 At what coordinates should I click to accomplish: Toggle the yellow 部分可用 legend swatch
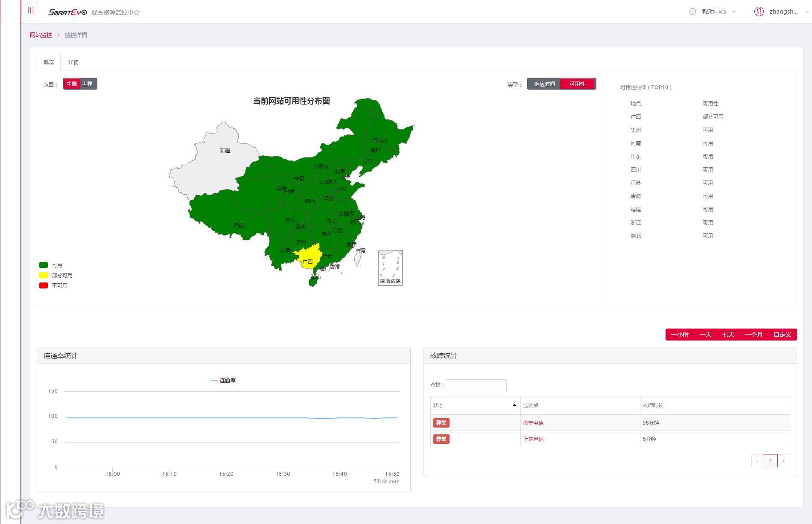44,275
